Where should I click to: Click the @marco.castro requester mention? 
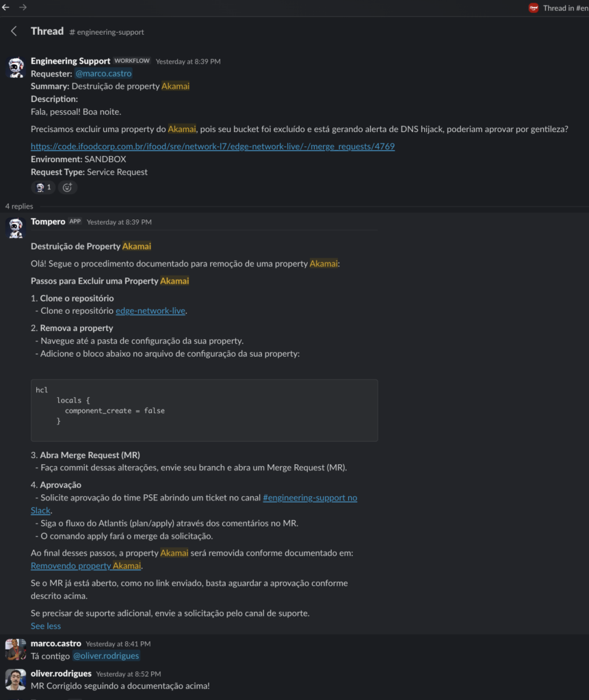tap(103, 74)
